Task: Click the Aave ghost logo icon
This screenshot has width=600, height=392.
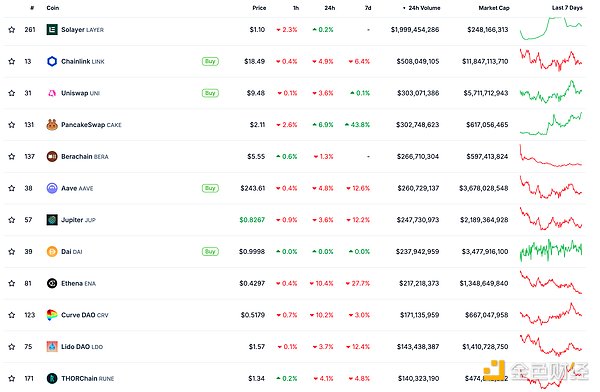Action: 52,188
